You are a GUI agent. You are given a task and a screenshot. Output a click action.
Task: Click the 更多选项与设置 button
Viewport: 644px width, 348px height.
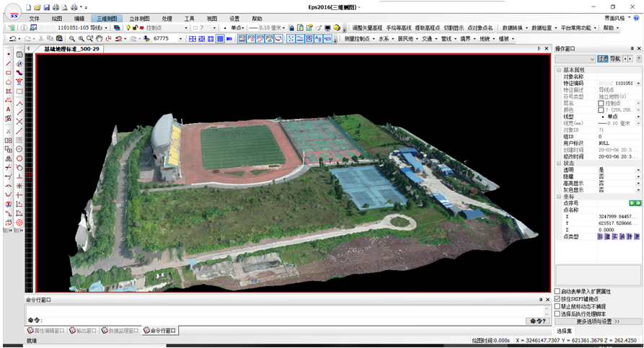tap(598, 321)
